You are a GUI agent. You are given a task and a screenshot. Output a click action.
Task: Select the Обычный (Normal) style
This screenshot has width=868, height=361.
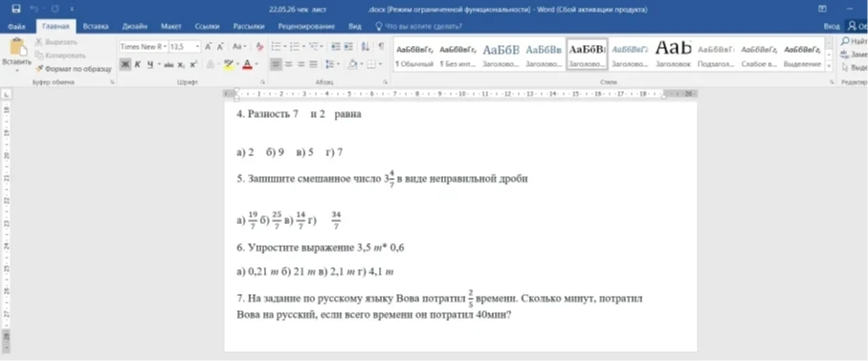pos(414,55)
